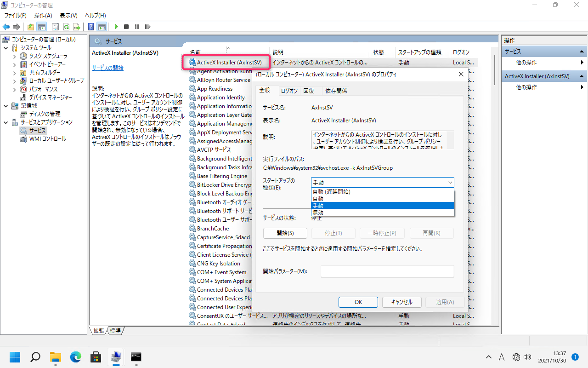Open デバイス マネージャー in the tree
The width and height of the screenshot is (588, 368).
pos(51,97)
